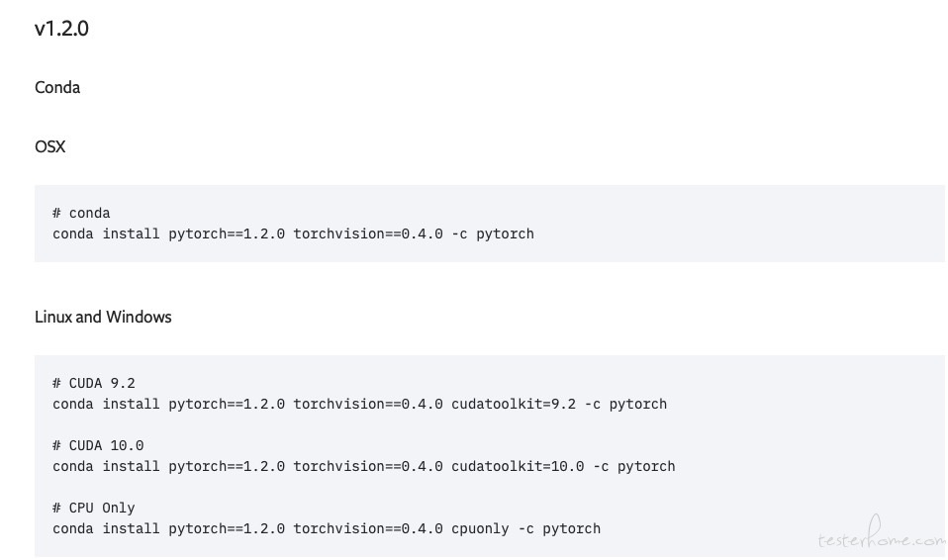Click the '# CPU Only' comment line
948x560 pixels.
click(94, 508)
